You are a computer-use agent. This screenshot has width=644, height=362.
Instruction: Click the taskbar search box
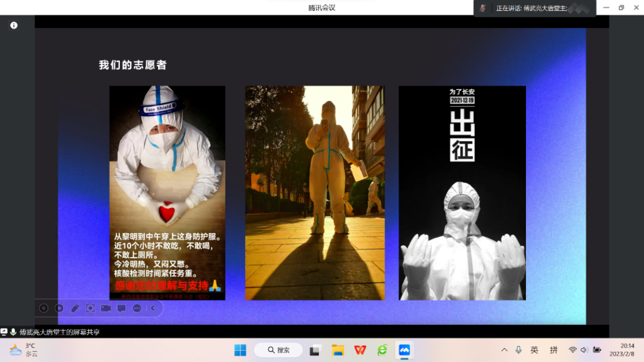click(278, 350)
